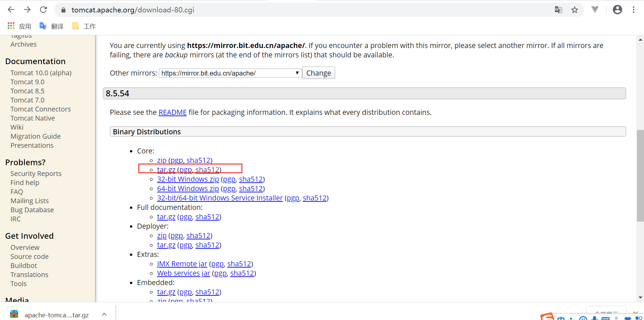
Task: Open Tools link in sidebar
Action: pos(18,284)
